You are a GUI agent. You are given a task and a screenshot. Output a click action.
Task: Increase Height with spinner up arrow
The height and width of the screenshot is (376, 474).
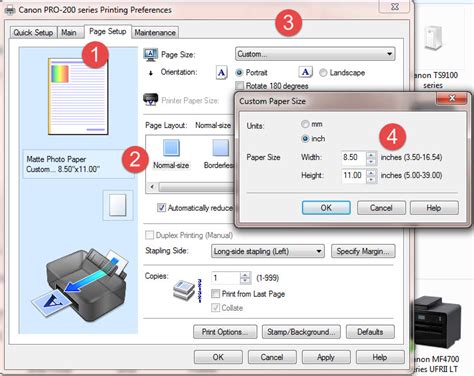pyautogui.click(x=371, y=173)
